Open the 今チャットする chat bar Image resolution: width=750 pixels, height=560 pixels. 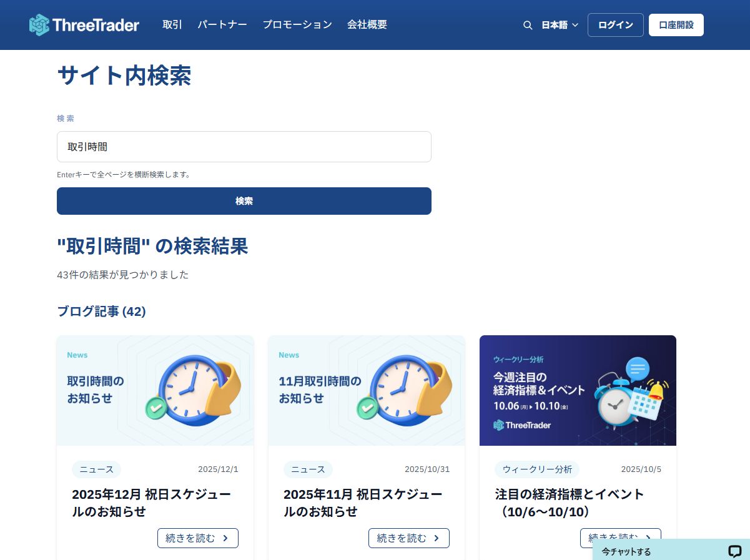pos(671,550)
